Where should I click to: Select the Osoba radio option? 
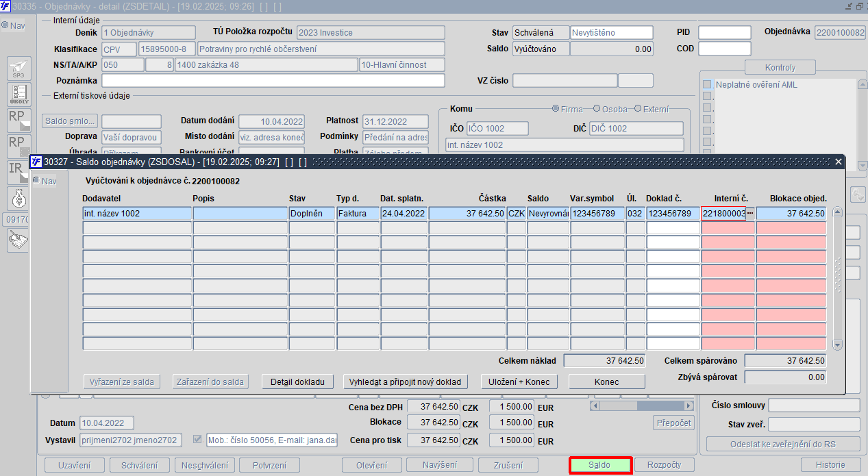pos(597,109)
